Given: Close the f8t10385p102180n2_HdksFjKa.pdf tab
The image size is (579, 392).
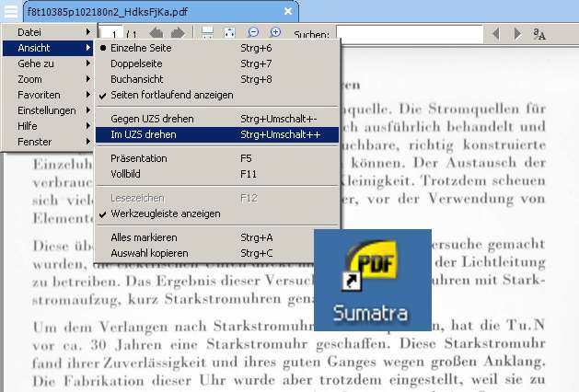Looking at the screenshot, I should (x=288, y=11).
